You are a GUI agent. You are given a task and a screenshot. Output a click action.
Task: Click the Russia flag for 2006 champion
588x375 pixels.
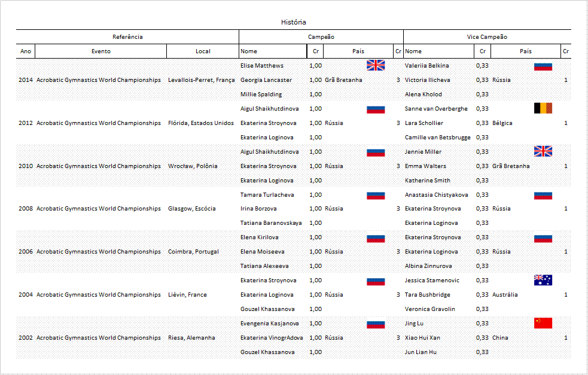(376, 239)
